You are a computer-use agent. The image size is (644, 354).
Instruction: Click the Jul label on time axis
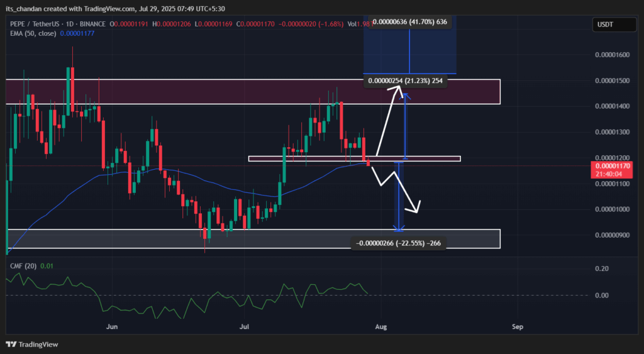point(245,327)
